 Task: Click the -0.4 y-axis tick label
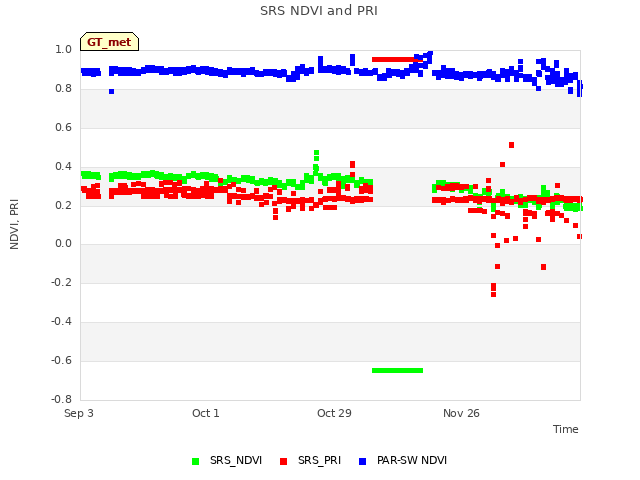coord(61,322)
